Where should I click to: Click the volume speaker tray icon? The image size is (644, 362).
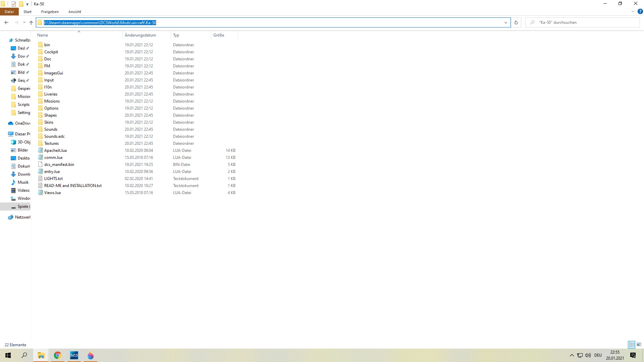click(x=588, y=355)
